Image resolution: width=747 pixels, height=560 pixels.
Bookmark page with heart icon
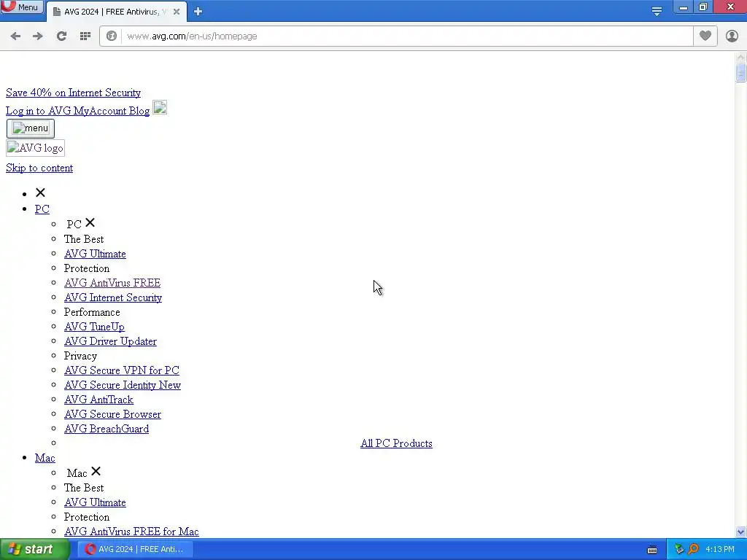click(x=705, y=36)
